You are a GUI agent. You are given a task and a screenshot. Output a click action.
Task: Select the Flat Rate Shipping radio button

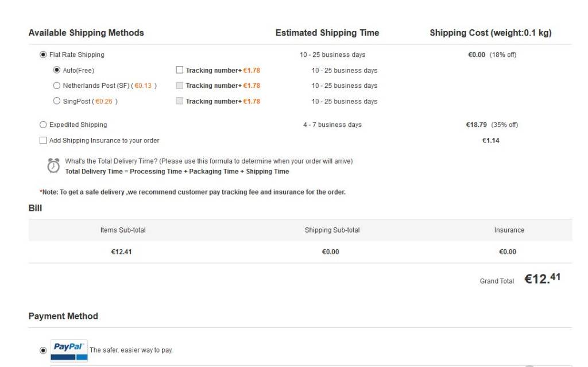pos(43,55)
